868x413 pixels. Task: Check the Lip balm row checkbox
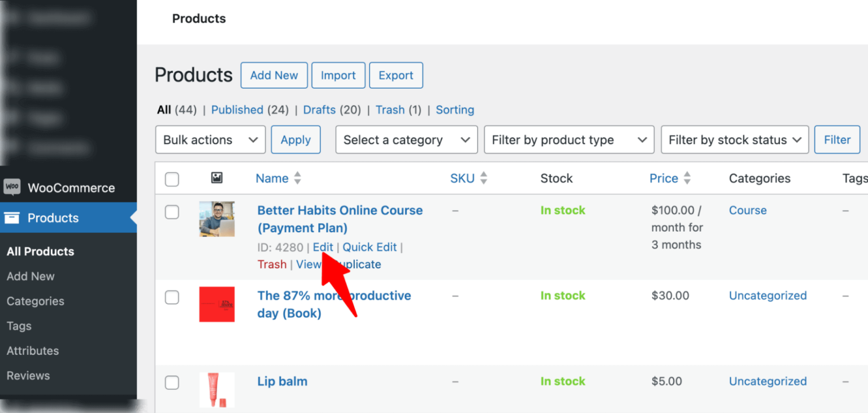(172, 382)
